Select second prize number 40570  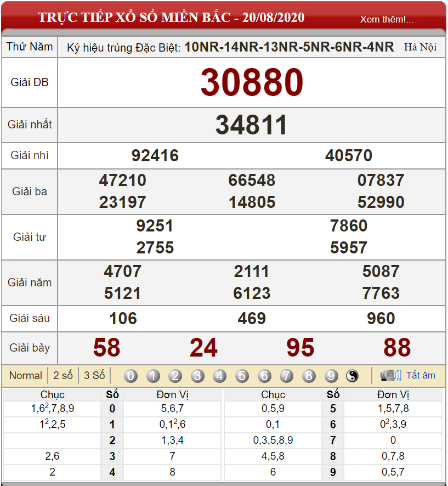pos(349,155)
